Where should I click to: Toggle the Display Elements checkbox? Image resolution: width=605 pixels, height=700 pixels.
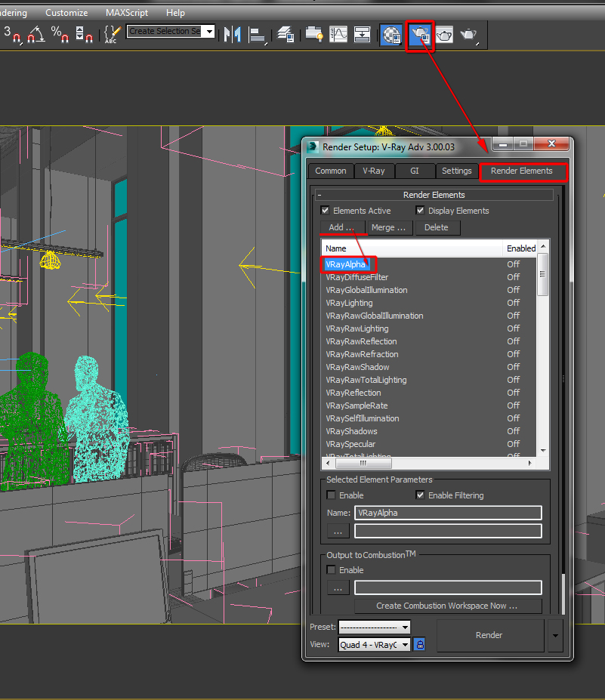click(x=420, y=211)
